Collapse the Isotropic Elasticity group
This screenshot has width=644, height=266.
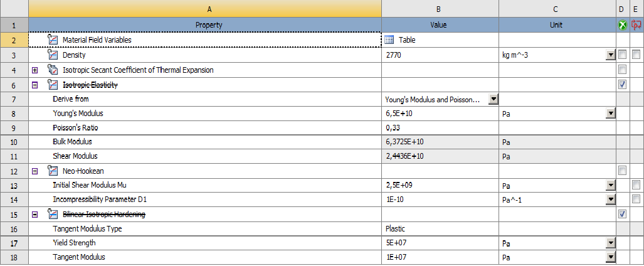tap(35, 85)
